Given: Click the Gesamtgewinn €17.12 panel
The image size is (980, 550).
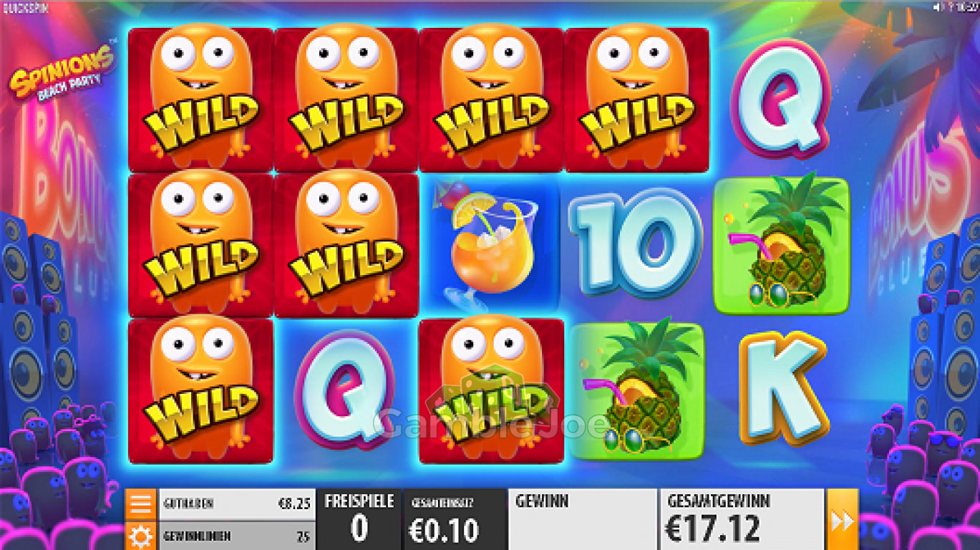Looking at the screenshot, I should point(742,519).
